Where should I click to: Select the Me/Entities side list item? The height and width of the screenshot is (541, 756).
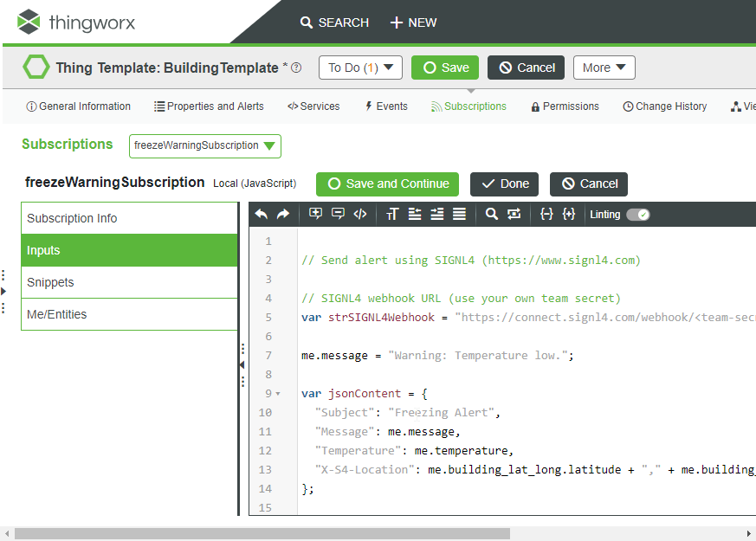129,314
